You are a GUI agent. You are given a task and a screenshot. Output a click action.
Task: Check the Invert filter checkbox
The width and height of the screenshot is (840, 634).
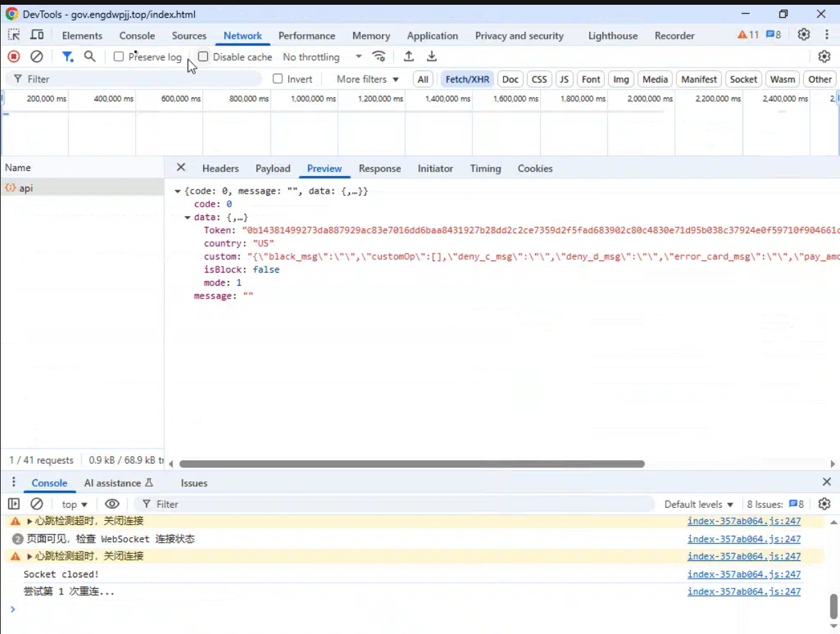pyautogui.click(x=277, y=79)
